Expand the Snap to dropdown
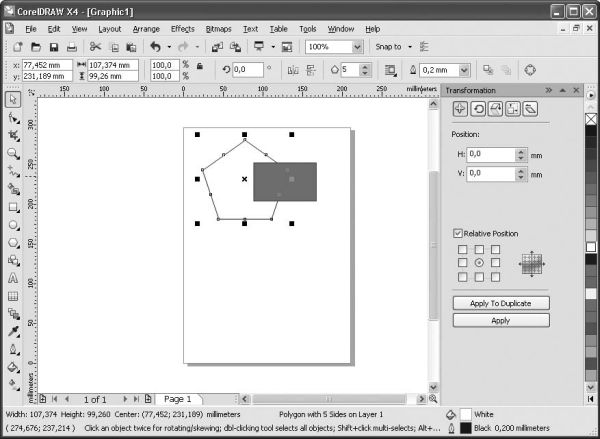The image size is (600, 439). point(409,47)
